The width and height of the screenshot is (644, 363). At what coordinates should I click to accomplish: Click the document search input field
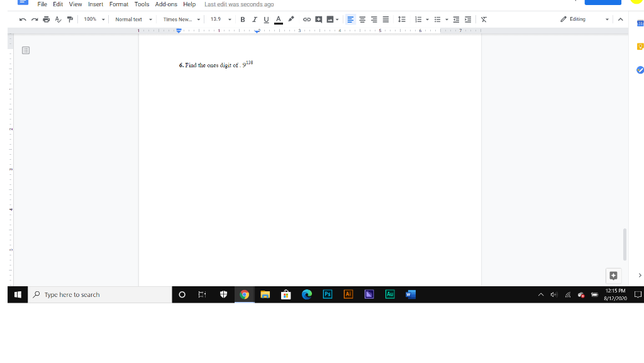click(101, 294)
